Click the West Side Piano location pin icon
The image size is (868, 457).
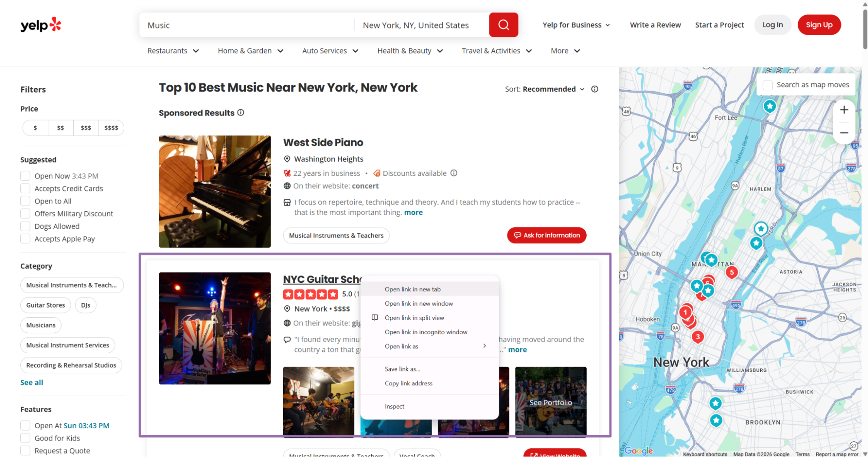click(x=287, y=159)
